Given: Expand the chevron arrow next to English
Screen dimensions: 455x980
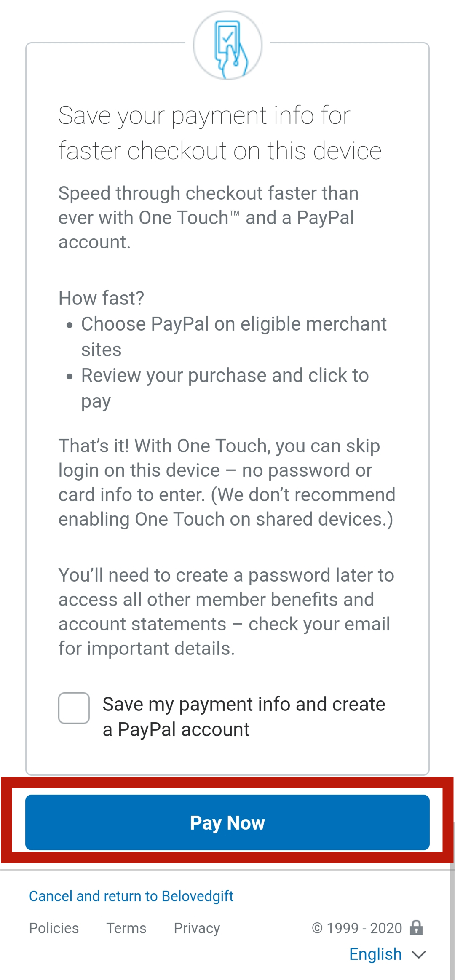Looking at the screenshot, I should (x=419, y=955).
